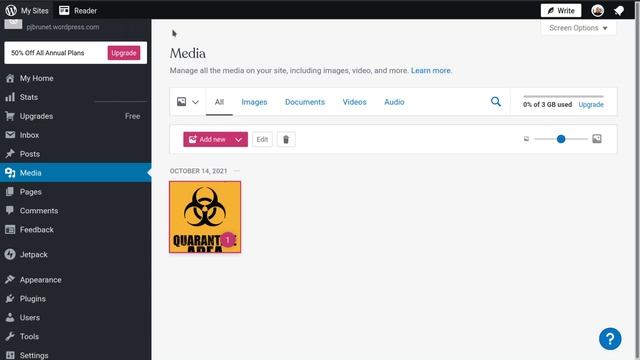Click the Plugins plug icon
640x360 pixels.
10,298
